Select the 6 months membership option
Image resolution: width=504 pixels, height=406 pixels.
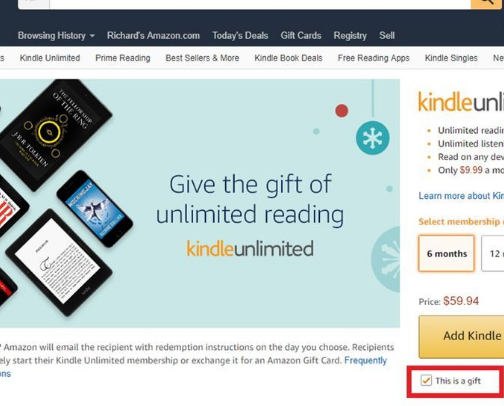point(447,254)
